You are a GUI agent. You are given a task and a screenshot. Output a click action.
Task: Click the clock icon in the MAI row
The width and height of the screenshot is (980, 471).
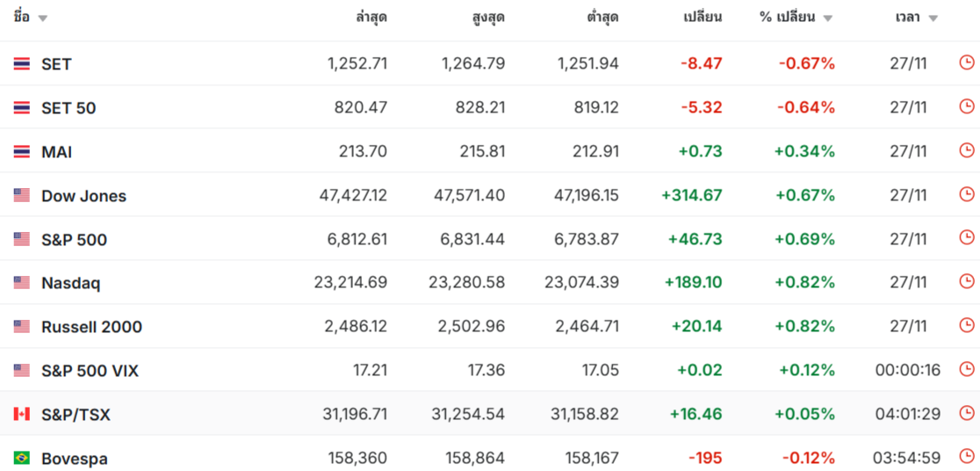(966, 150)
